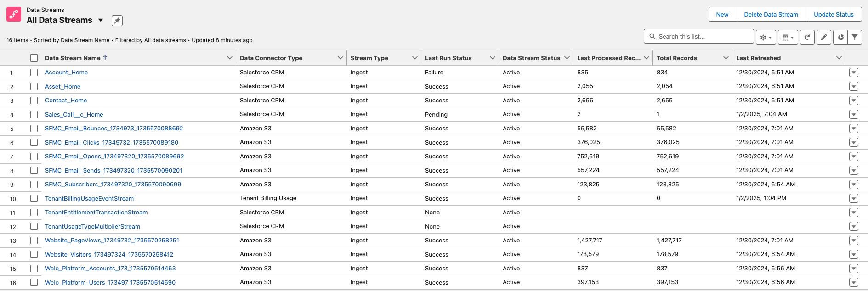Open row actions for Website_PageViews stream

click(854, 241)
